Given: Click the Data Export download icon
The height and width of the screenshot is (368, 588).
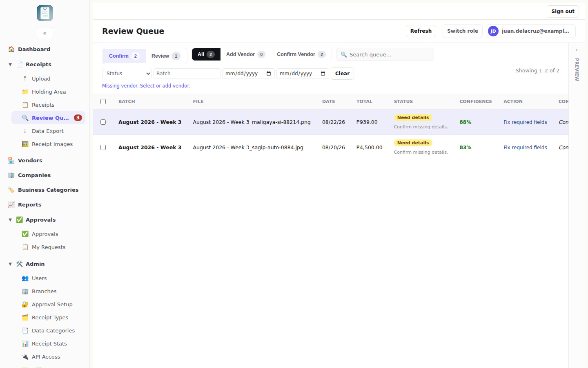Looking at the screenshot, I should coord(25,131).
